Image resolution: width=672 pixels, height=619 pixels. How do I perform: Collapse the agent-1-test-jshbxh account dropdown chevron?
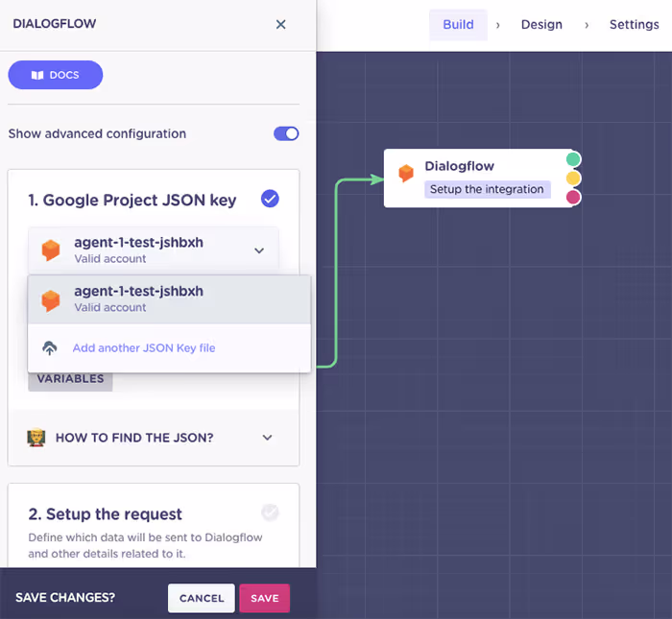(x=259, y=250)
